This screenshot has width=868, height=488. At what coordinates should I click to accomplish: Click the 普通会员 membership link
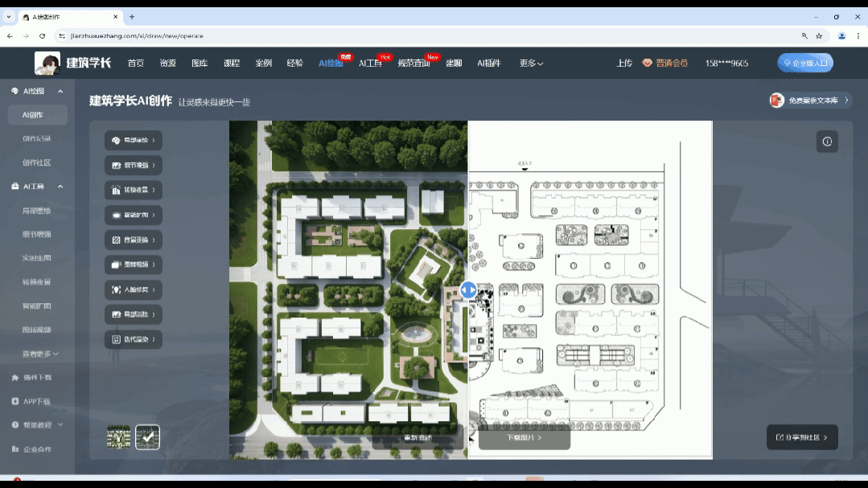pyautogui.click(x=664, y=63)
